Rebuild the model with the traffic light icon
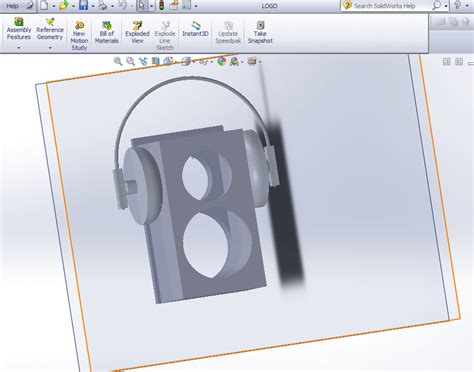Screen dimensions: 474x372 [x=162, y=6]
